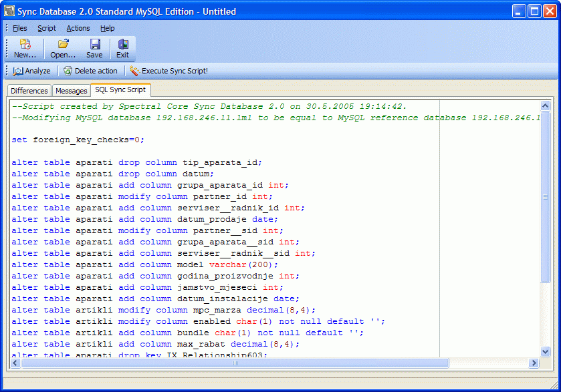Click the line adding grupa_aparata__sid
Screen dimensions: 561x392
click(155, 242)
